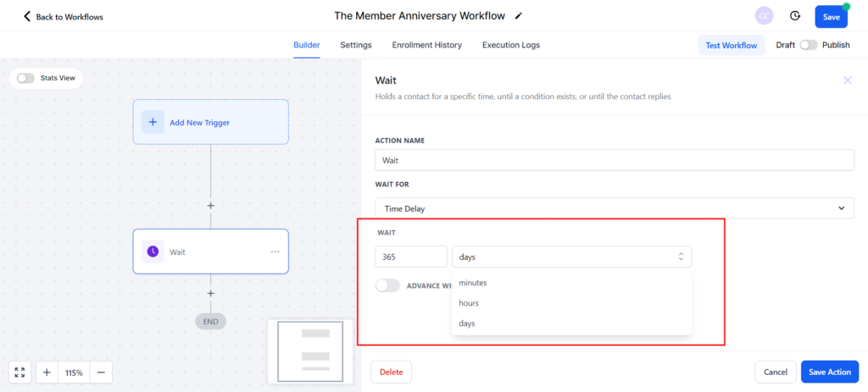Click the Save Action button
868x392 pixels.
(829, 372)
